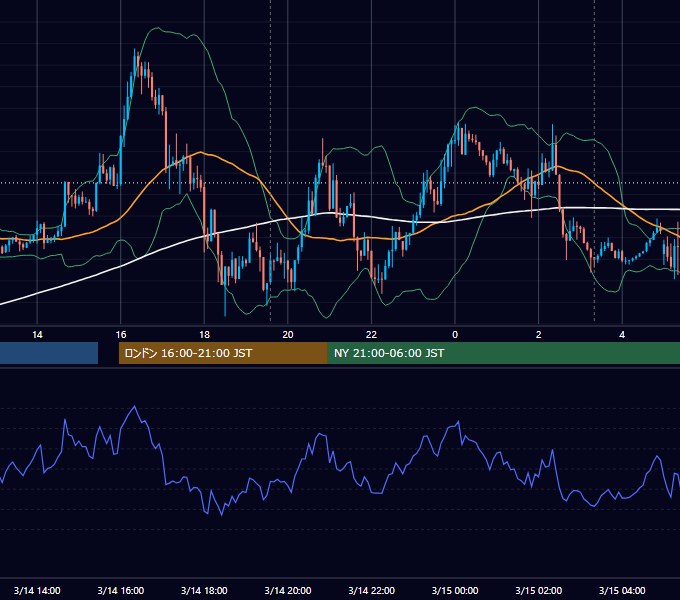This screenshot has width=680, height=600.
Task: Click the '0' hour axis label
Action: pyautogui.click(x=455, y=335)
